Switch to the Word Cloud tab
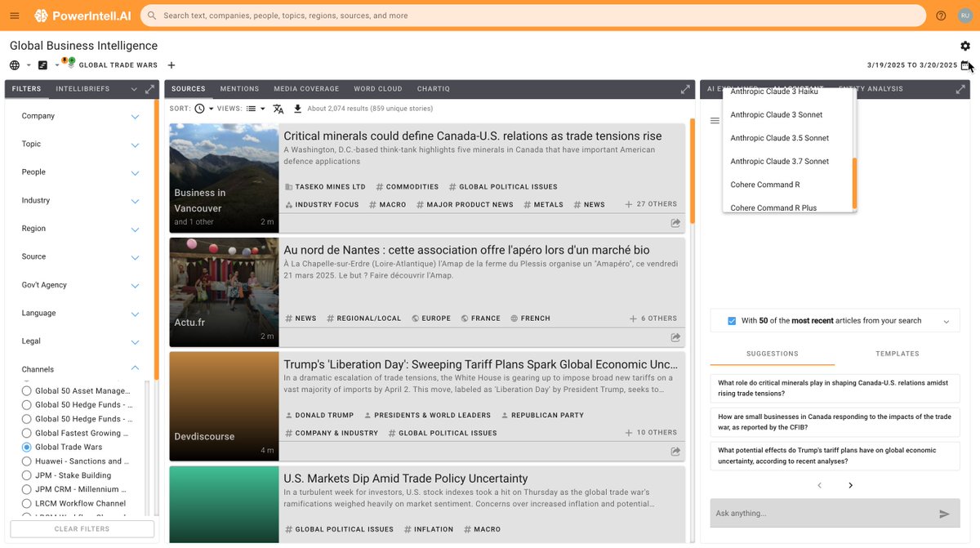The width and height of the screenshot is (980, 548). tap(378, 89)
